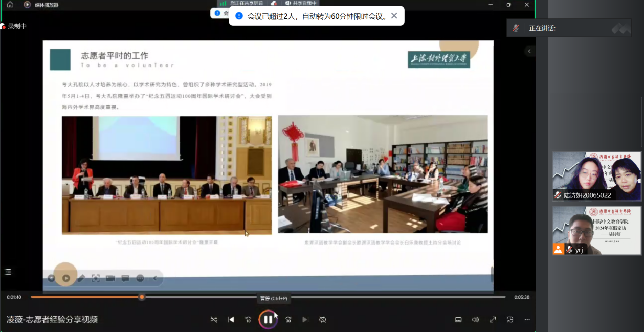
Task: Jump to the previous track
Action: pos(231,320)
